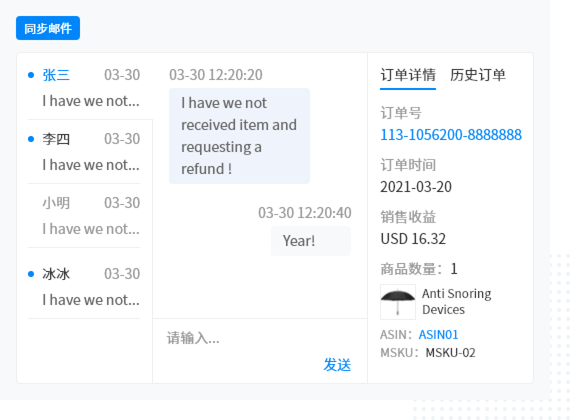
Task: Click unread blue dot beside 李四
Action: coord(31,139)
